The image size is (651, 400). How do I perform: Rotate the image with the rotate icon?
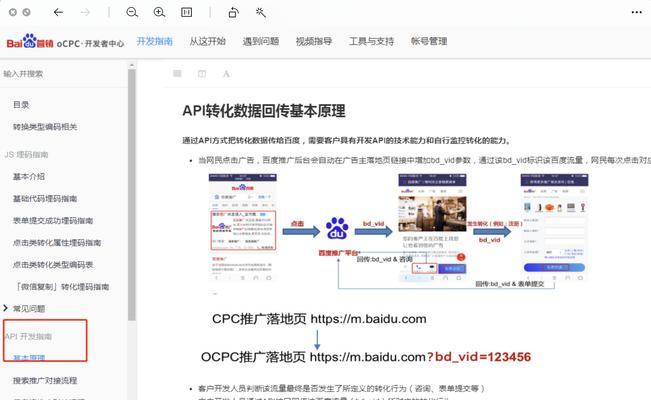pos(233,12)
